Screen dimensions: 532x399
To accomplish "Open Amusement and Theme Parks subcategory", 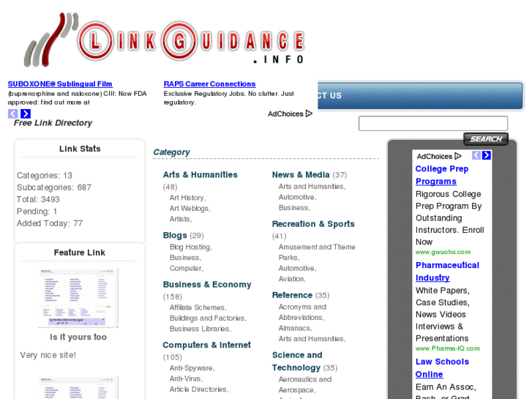I will pyautogui.click(x=317, y=253).
